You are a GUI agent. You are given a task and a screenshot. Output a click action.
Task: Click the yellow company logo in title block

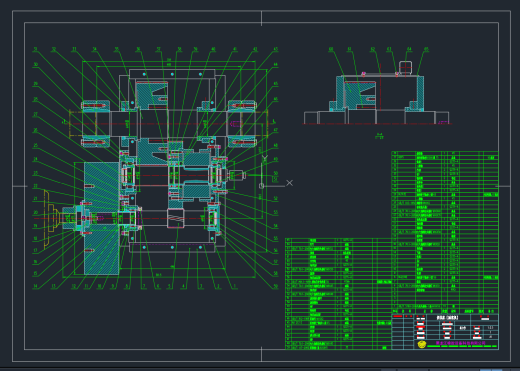422,344
